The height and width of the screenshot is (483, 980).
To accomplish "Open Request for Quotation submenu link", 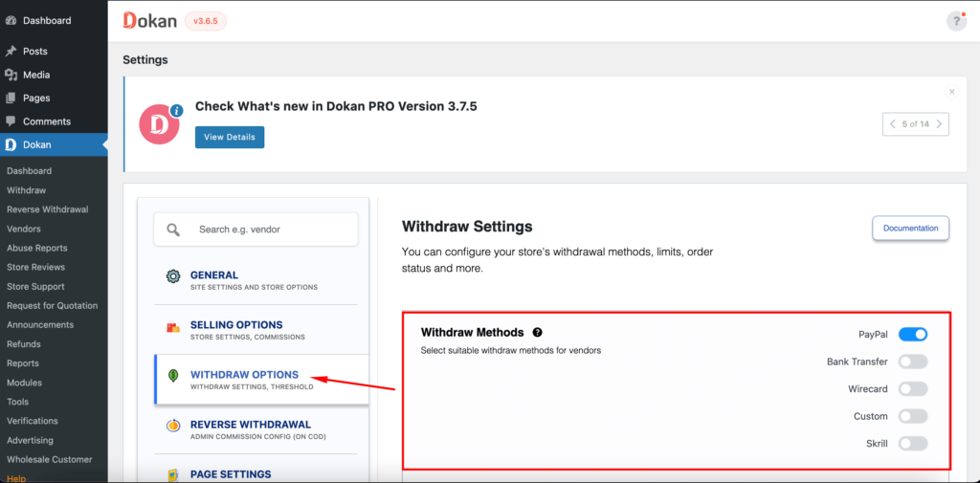I will click(53, 305).
